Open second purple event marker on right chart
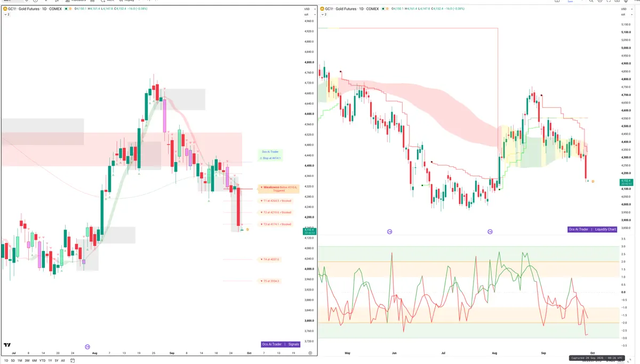This screenshot has height=364, width=640. 490,232
